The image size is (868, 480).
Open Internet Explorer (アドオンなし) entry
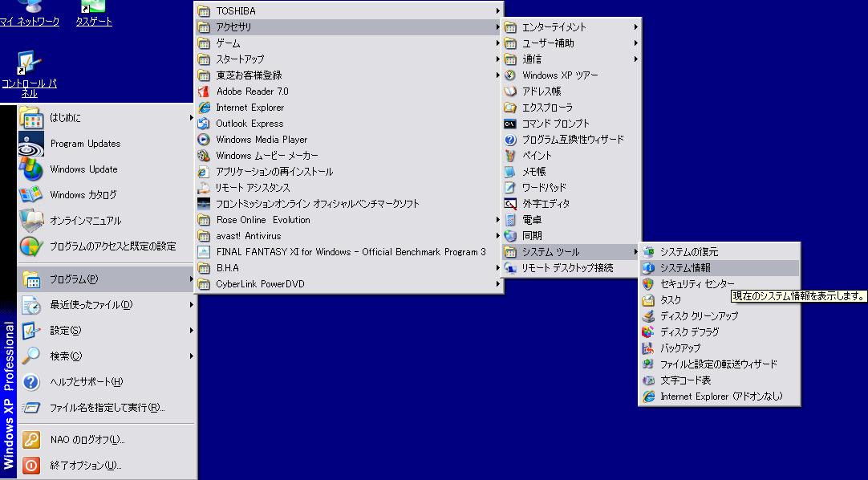pyautogui.click(x=719, y=397)
